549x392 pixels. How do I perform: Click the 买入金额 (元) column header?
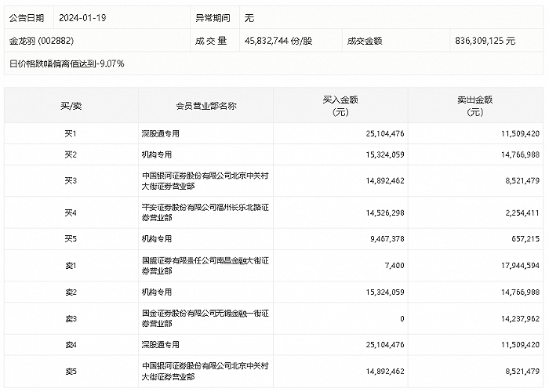340,105
